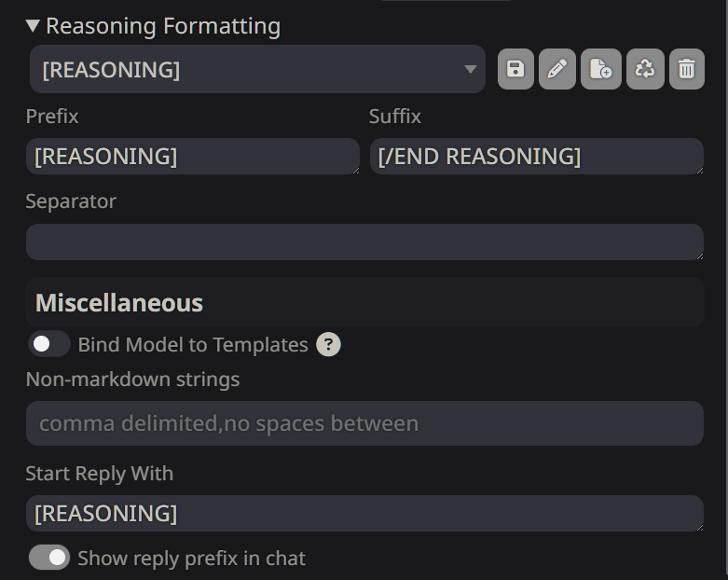Click the Suffix label text
The width and height of the screenshot is (728, 580).
(x=395, y=117)
